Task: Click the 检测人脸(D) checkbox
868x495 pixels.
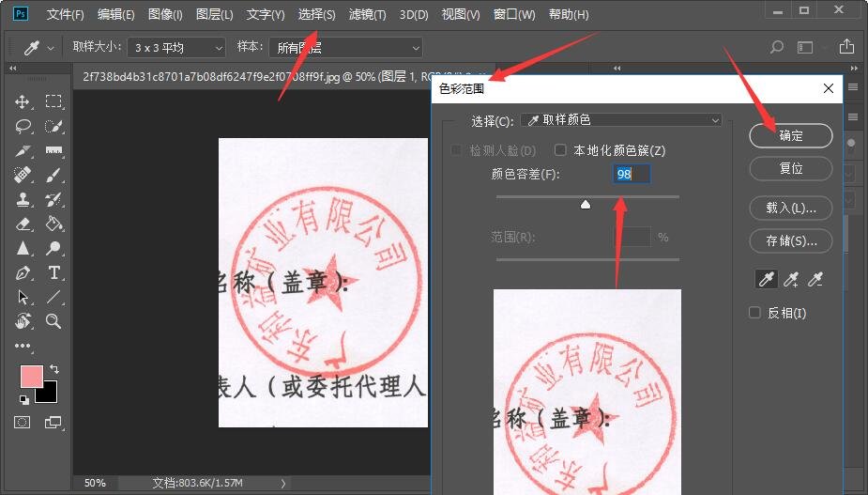Action: pos(456,150)
